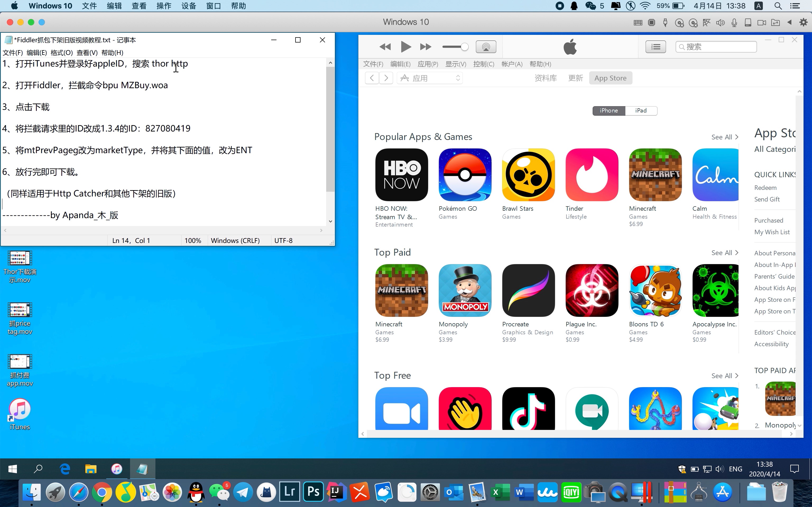Open the Procreate app icon
The height and width of the screenshot is (507, 812).
point(528,290)
